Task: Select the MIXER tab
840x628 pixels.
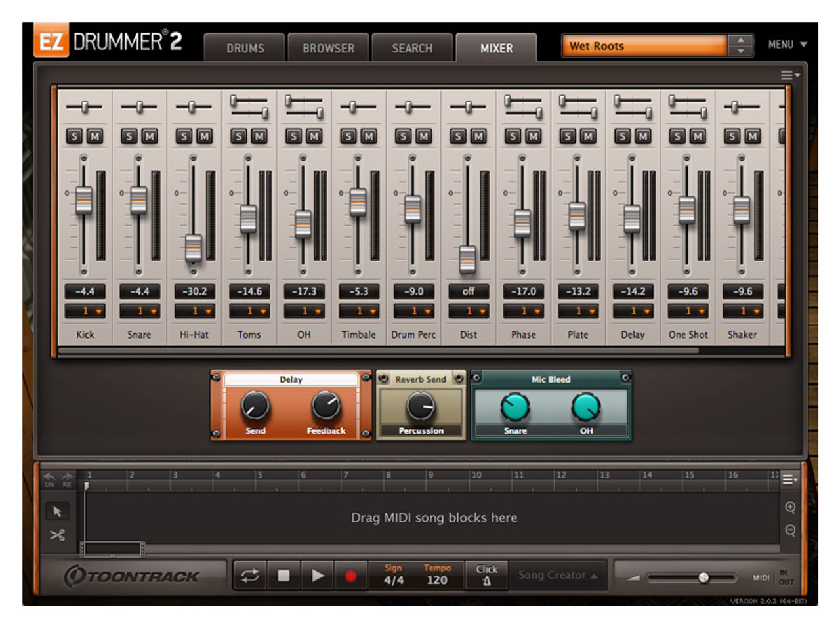Action: (496, 48)
